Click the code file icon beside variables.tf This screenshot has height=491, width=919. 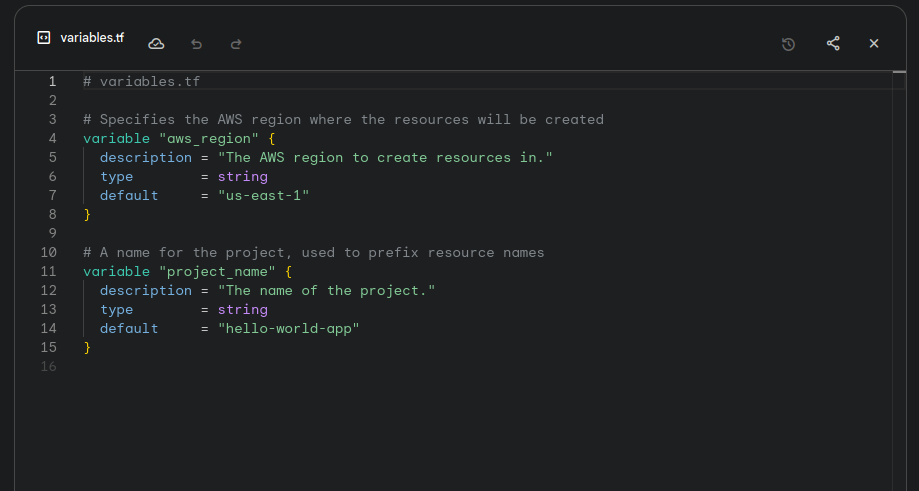pyautogui.click(x=44, y=37)
